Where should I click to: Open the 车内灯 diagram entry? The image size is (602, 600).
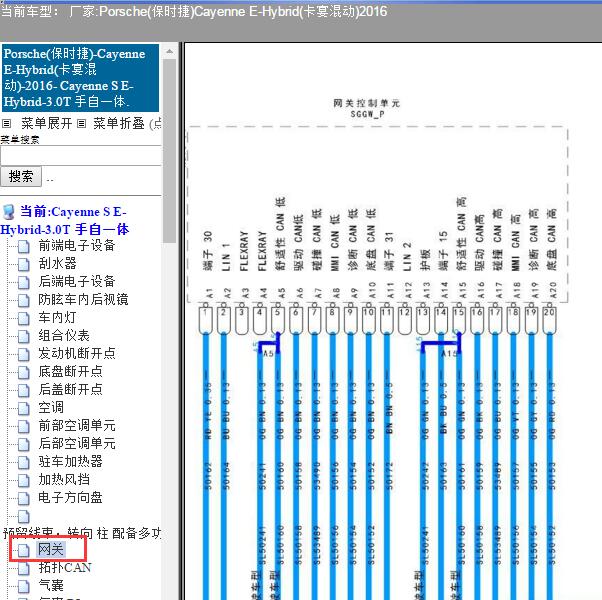point(57,317)
